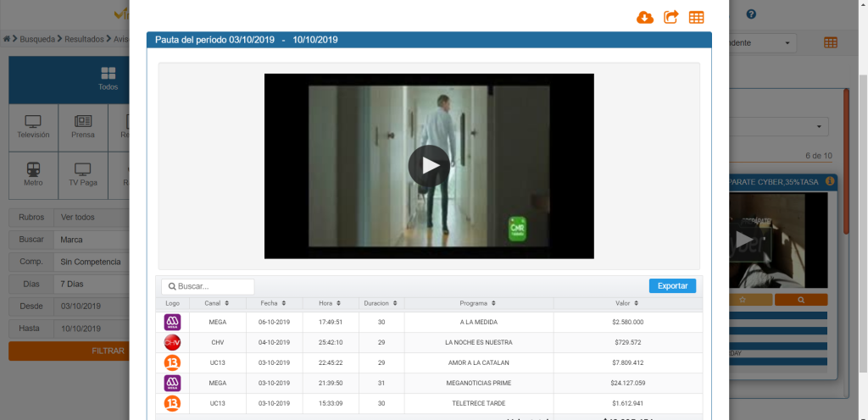Select the Prensa media filter
Viewport: 868px width, 420px height.
pyautogui.click(x=82, y=128)
